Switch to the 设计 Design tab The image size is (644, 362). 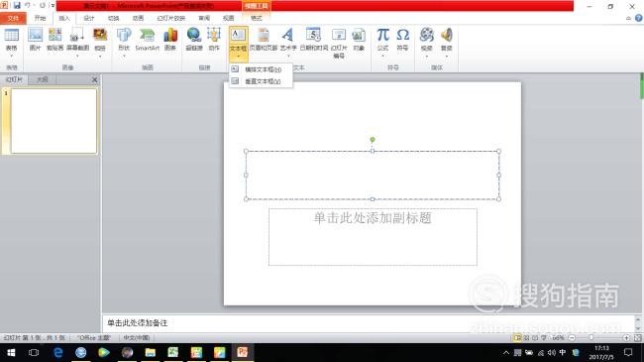tap(89, 18)
